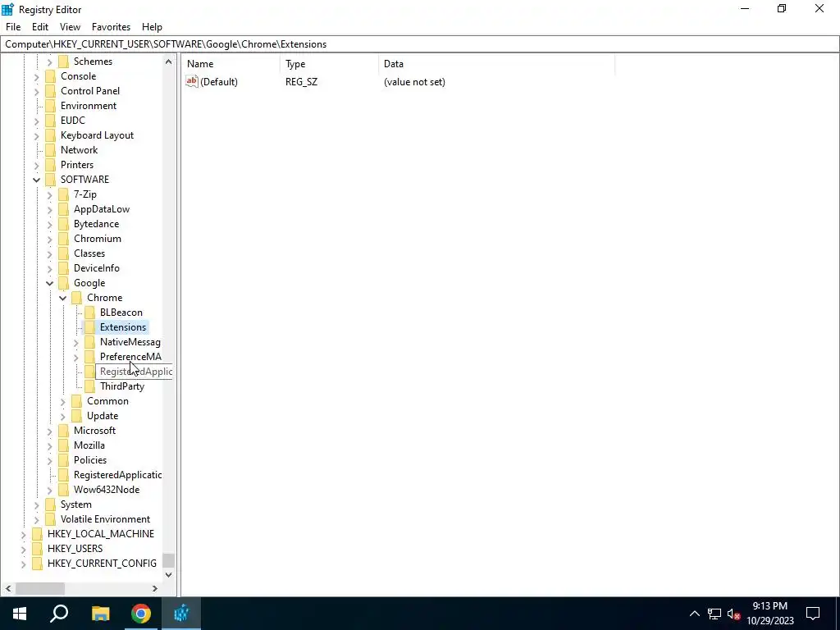Click the Registry Editor title bar icon

(x=7, y=9)
